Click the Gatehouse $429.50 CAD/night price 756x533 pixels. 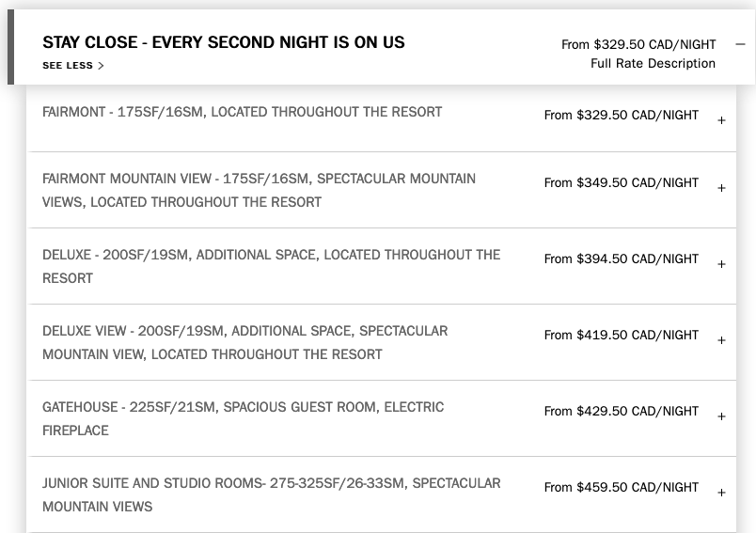pyautogui.click(x=622, y=412)
